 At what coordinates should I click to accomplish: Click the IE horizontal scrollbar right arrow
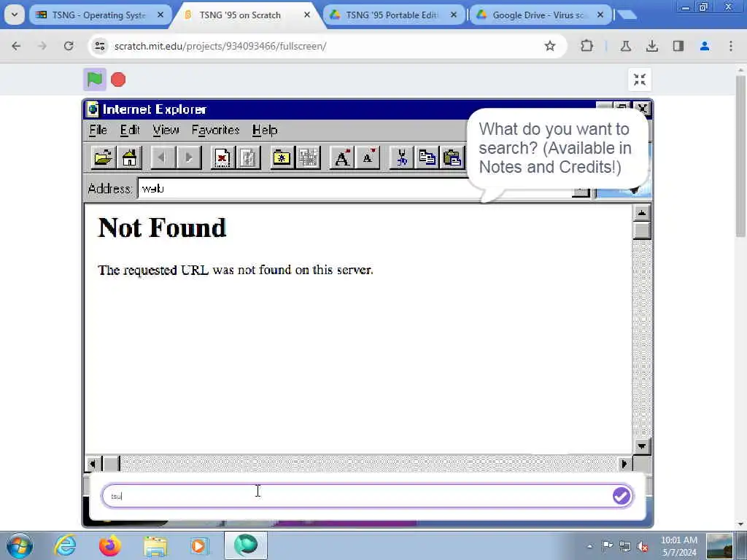(624, 463)
